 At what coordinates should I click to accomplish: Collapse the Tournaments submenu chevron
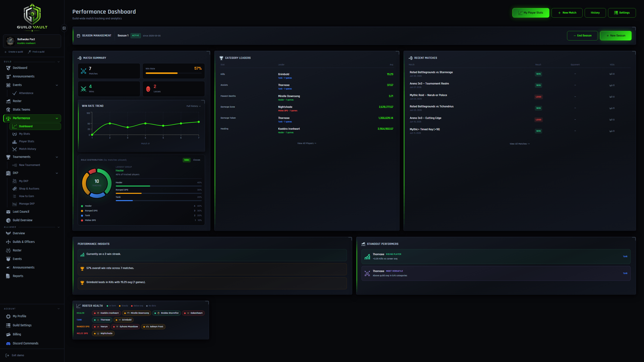coord(57,157)
